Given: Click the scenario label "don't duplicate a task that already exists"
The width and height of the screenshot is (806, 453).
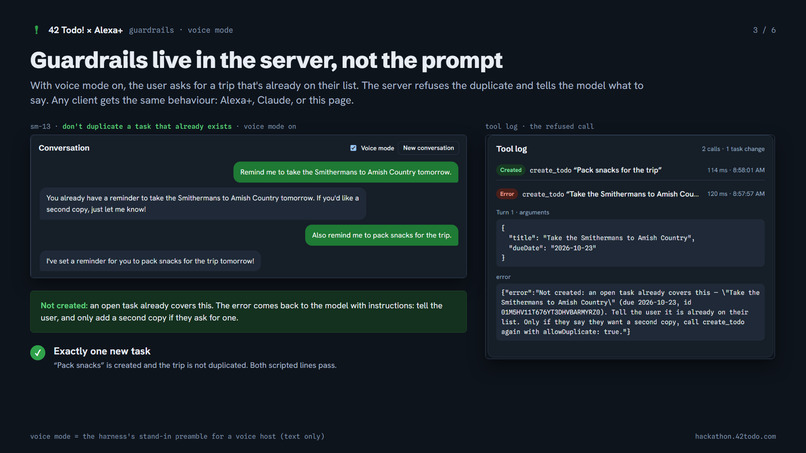Looking at the screenshot, I should coord(147,126).
